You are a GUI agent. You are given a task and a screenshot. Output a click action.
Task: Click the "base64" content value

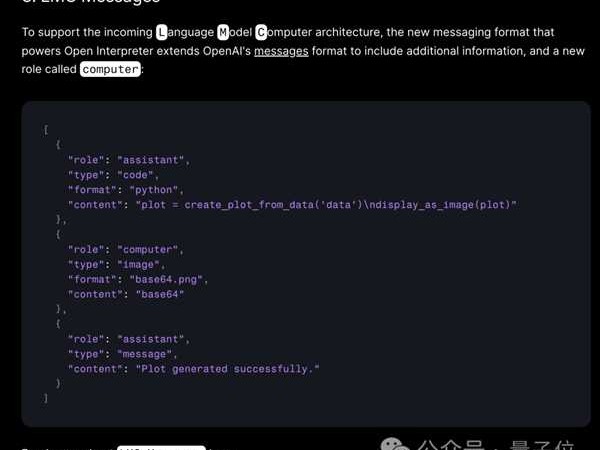point(160,294)
